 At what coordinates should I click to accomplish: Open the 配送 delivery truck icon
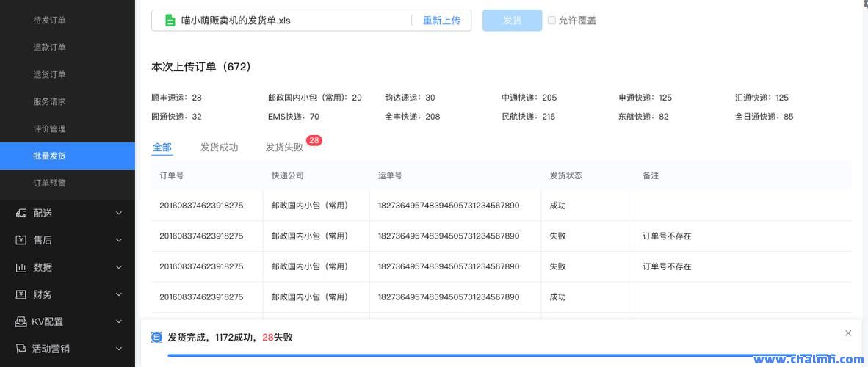tap(21, 213)
